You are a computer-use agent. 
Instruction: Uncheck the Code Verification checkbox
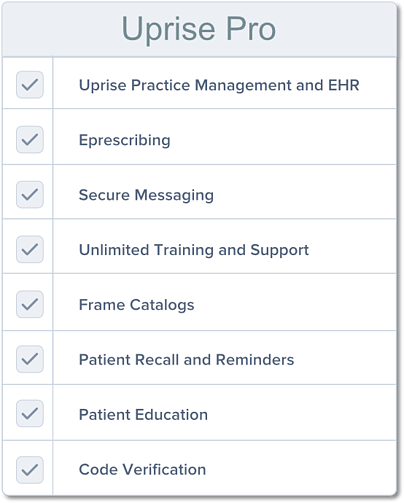point(30,470)
